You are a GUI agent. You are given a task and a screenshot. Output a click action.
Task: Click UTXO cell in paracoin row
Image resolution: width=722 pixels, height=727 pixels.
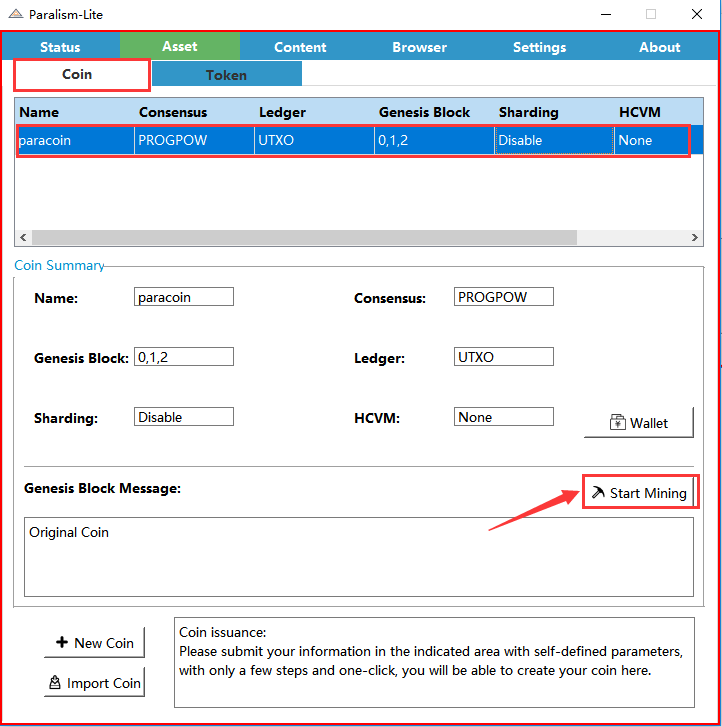point(314,140)
